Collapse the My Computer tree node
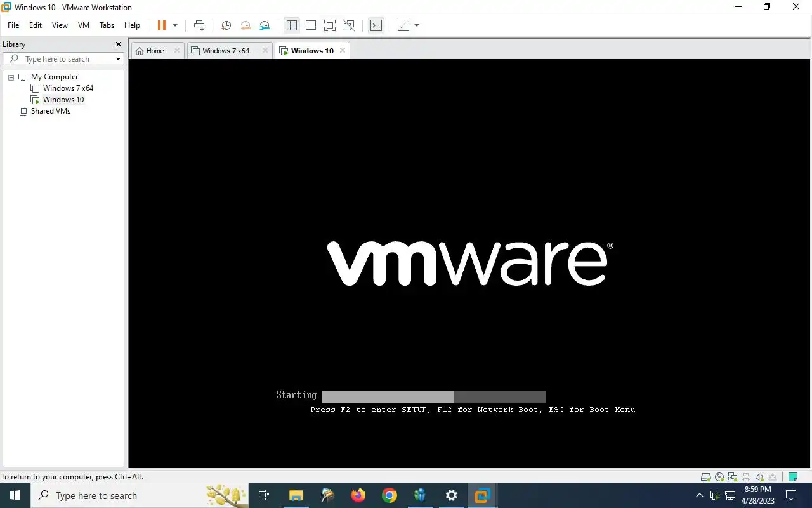Viewport: 812px width, 508px height. pos(11,77)
